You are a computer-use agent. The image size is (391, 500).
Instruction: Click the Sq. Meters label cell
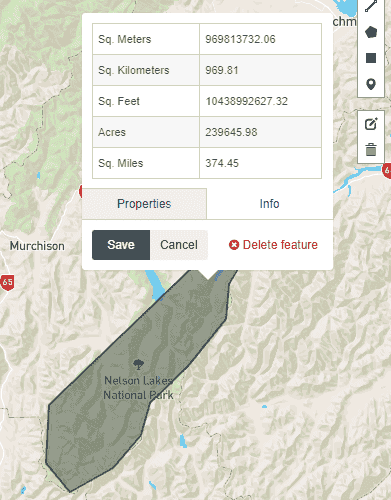[x=146, y=39]
